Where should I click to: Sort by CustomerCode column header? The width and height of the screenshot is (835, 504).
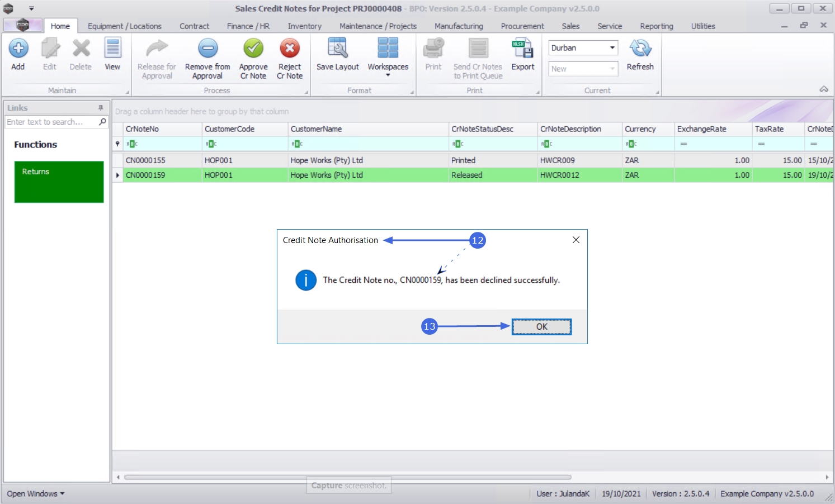coord(245,129)
